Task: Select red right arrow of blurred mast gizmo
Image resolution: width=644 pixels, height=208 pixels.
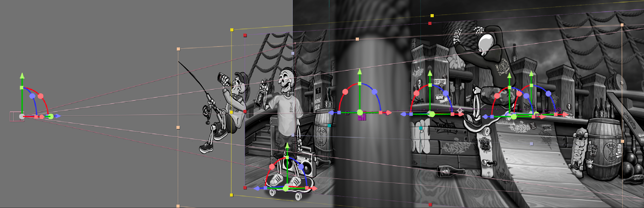Action: click(x=388, y=113)
